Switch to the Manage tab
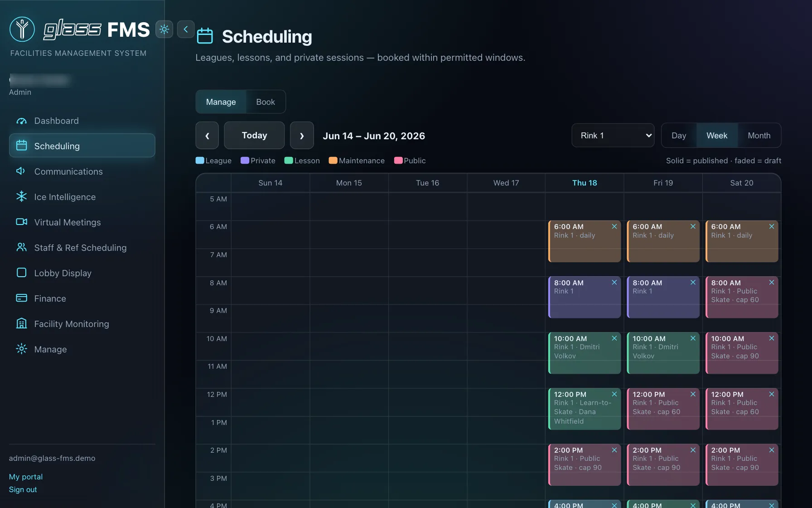This screenshot has height=508, width=812. (221, 102)
